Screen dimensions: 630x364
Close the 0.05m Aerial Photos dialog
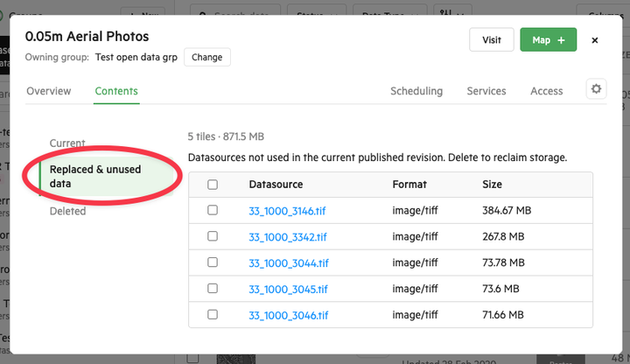pos(595,40)
